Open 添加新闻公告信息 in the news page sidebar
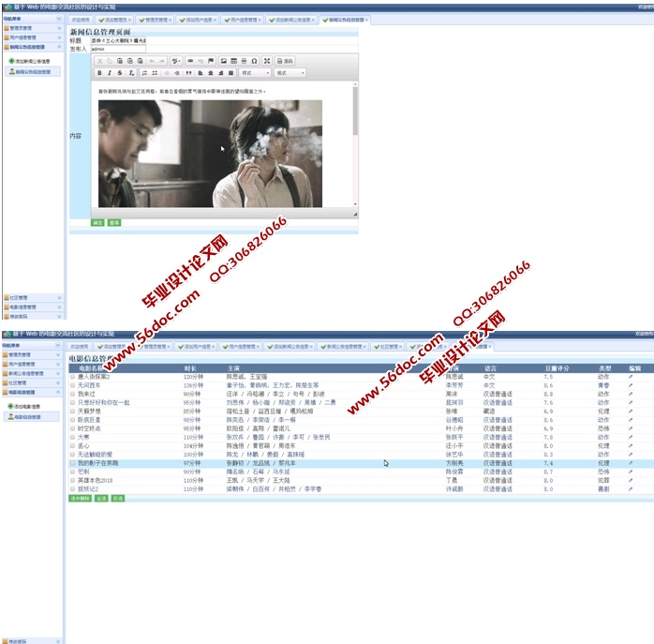The height and width of the screenshot is (644, 654). tap(30, 61)
